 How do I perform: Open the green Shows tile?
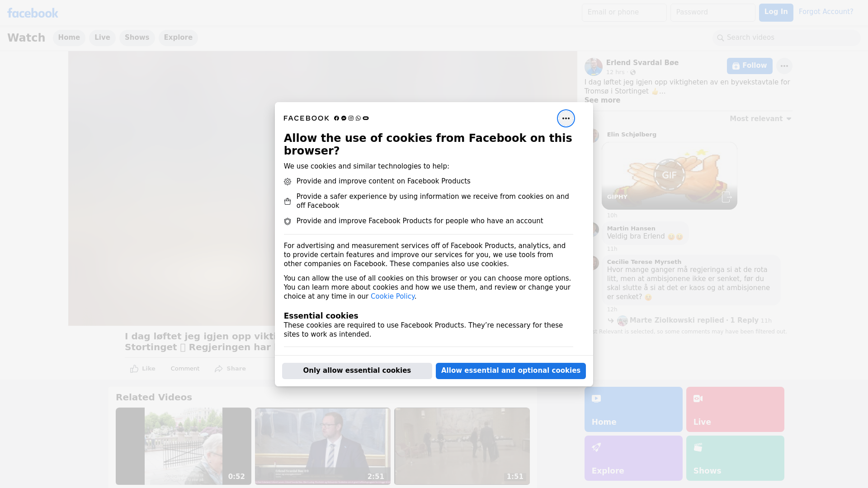(735, 458)
